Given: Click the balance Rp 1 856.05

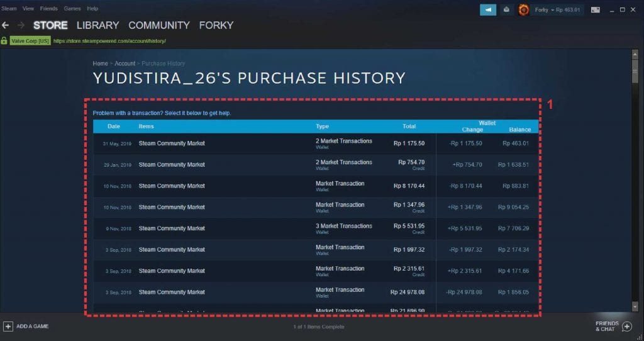Looking at the screenshot, I should pos(513,293).
